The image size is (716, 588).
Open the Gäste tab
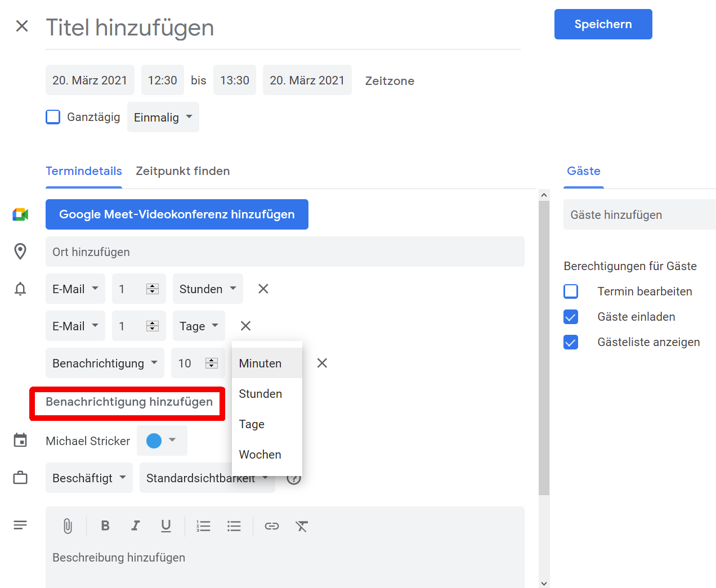[x=584, y=171]
